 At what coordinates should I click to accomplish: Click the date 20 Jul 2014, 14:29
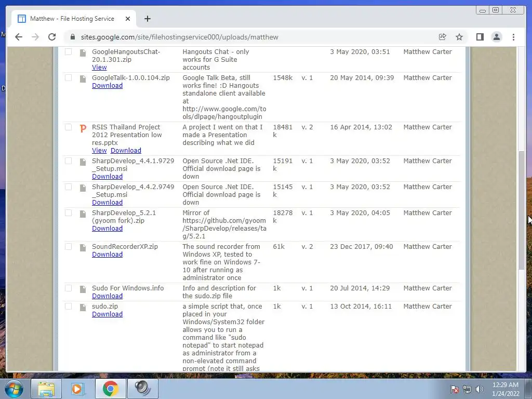pyautogui.click(x=360, y=288)
